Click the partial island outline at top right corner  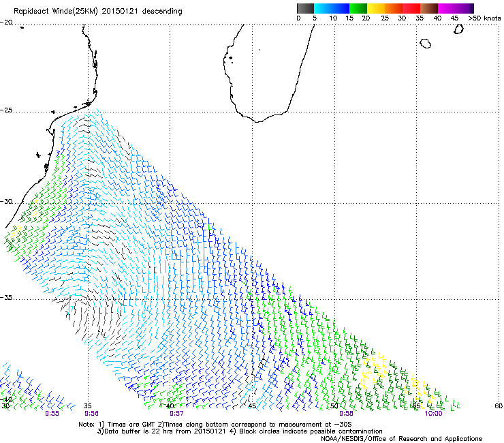click(458, 29)
